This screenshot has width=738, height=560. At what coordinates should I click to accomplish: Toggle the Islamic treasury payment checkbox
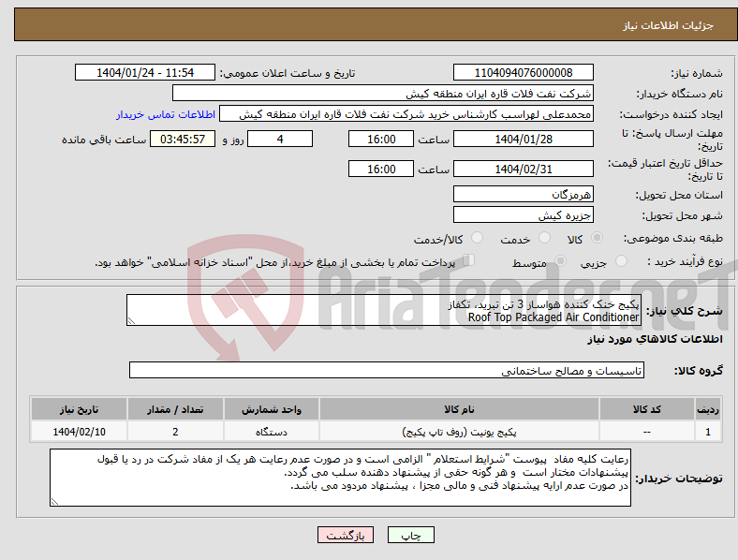469,260
